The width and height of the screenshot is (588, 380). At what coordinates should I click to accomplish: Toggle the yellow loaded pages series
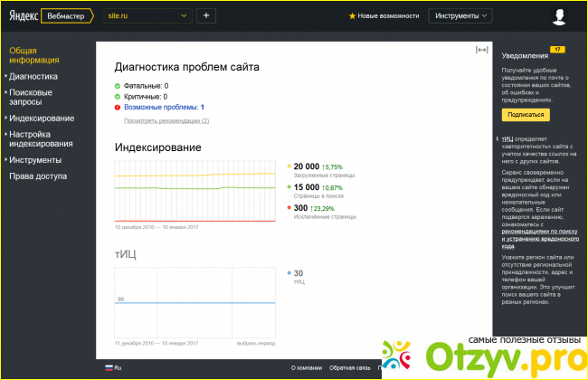289,166
